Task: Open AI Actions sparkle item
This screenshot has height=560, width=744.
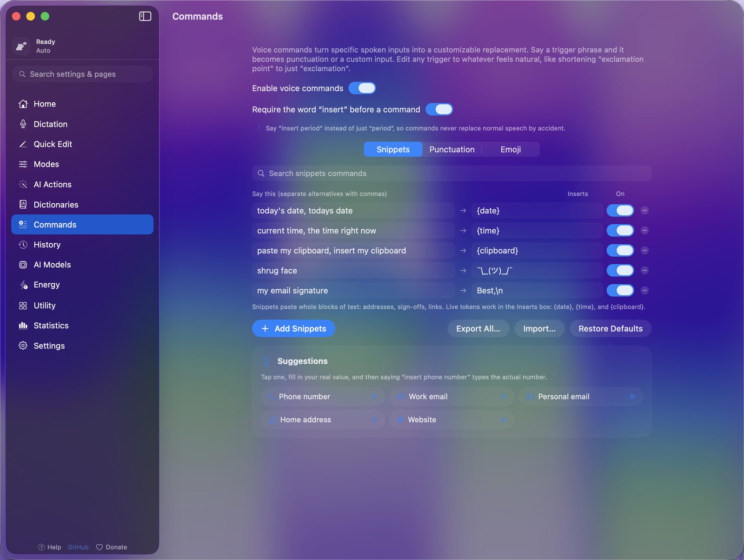Action: tap(82, 185)
